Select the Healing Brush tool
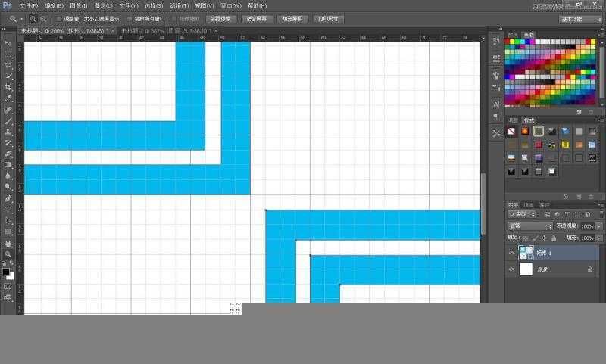Viewport: 606px width, 364px height. point(8,110)
